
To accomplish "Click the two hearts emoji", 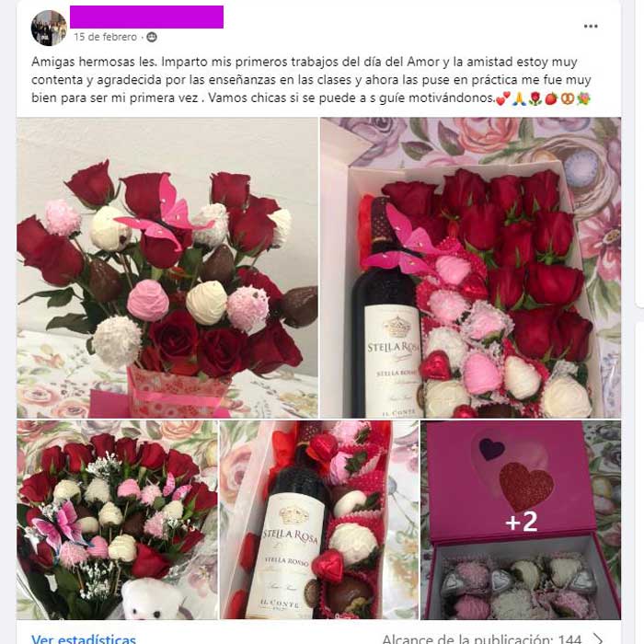I will pos(503,98).
